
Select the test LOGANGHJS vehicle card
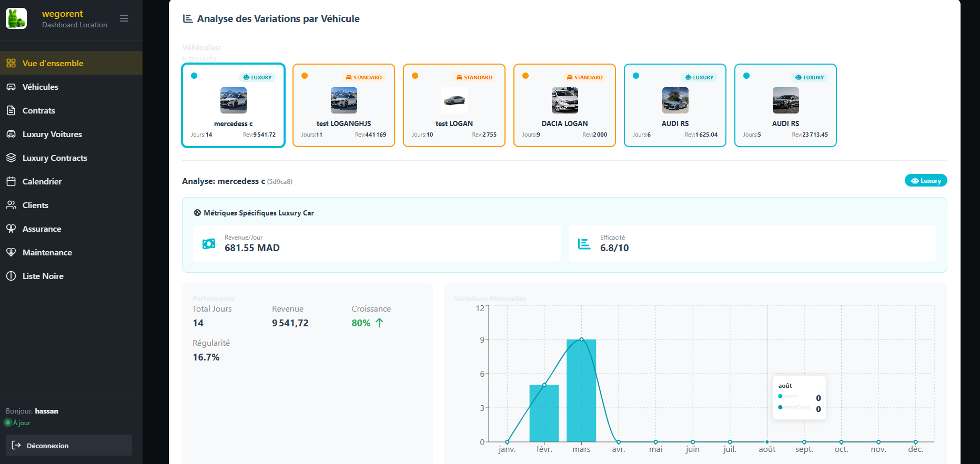(x=343, y=106)
